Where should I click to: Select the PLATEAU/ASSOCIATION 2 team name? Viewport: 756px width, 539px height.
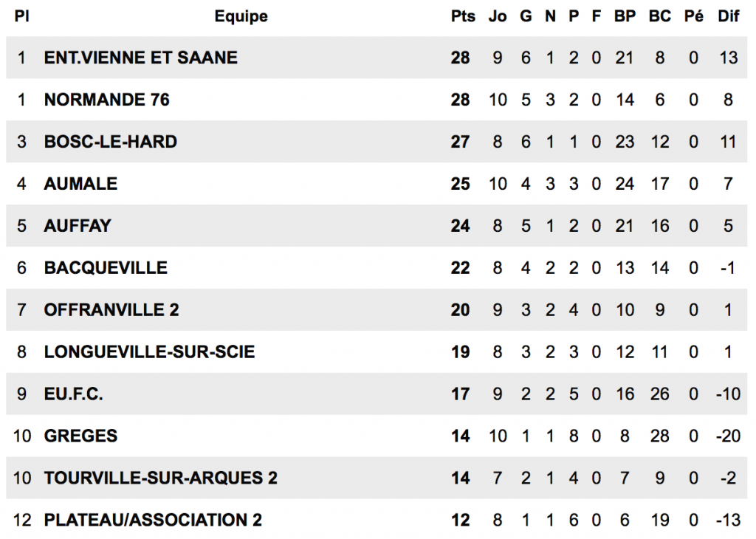point(153,521)
